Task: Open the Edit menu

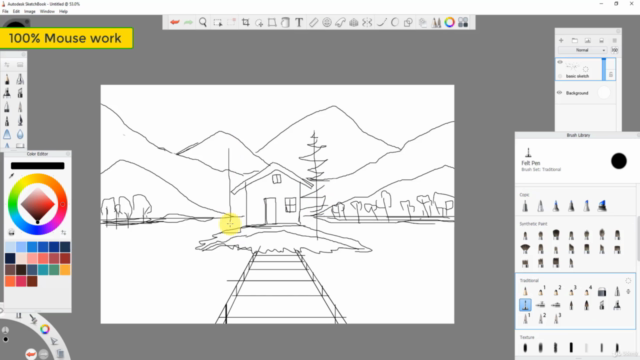Action: pyautogui.click(x=16, y=11)
